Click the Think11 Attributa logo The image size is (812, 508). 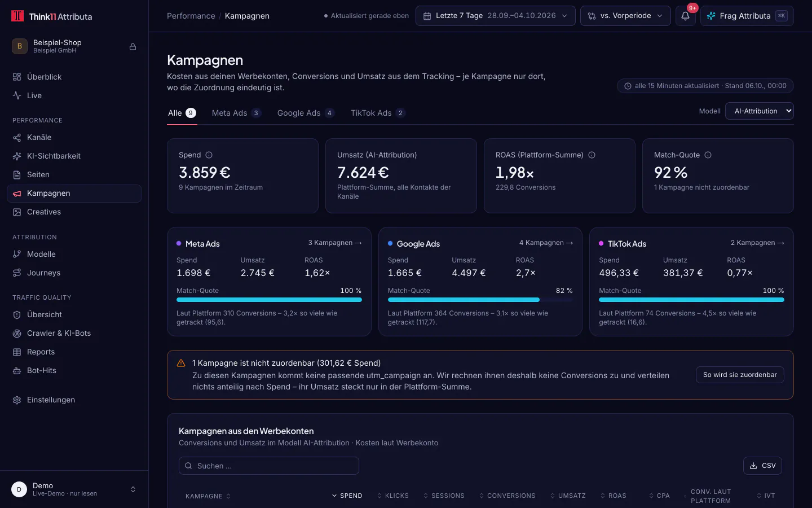[52, 16]
